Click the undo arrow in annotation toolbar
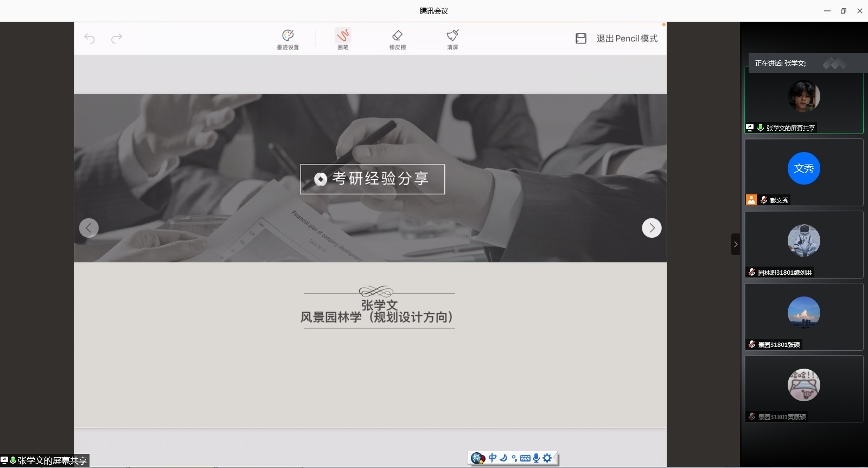The height and width of the screenshot is (468, 868). point(90,39)
